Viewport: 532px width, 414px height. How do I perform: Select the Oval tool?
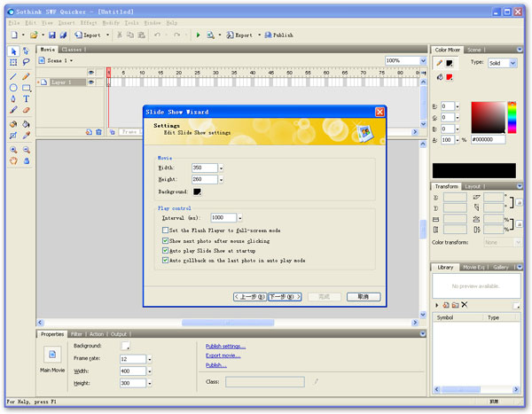pyautogui.click(x=13, y=88)
